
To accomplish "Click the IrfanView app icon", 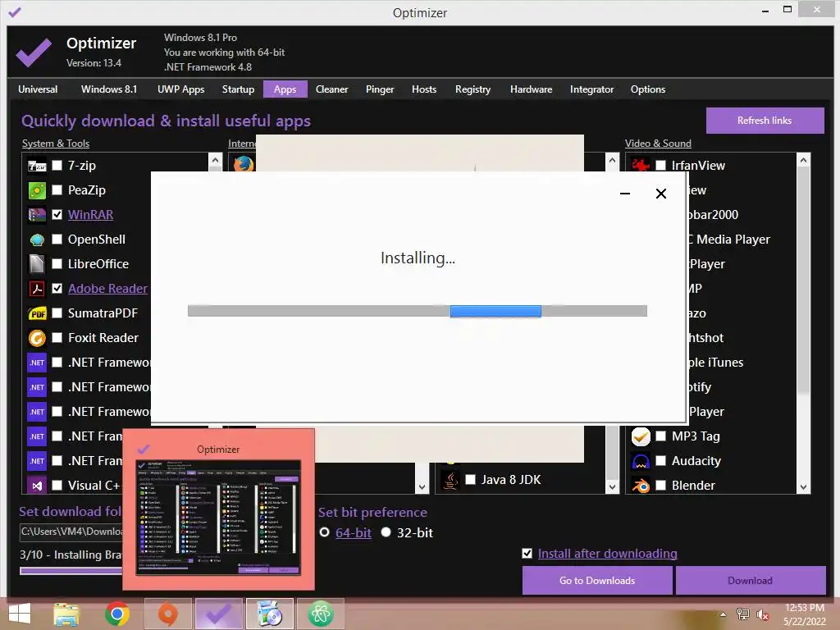I will (641, 166).
